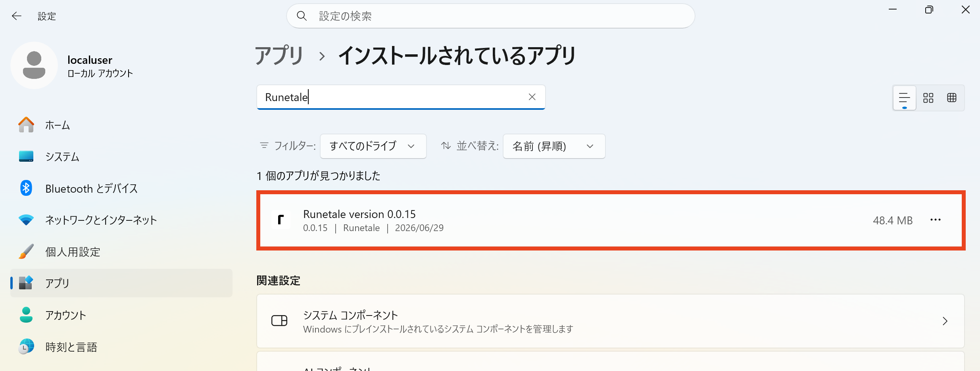Open the すべてのドライブ filter dropdown
The width and height of the screenshot is (980, 371).
point(373,146)
